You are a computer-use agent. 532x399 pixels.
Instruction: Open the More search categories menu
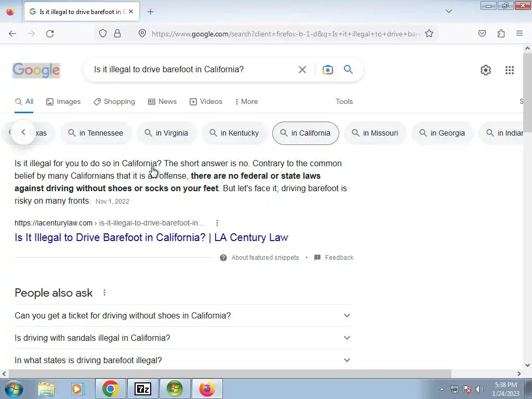246,101
